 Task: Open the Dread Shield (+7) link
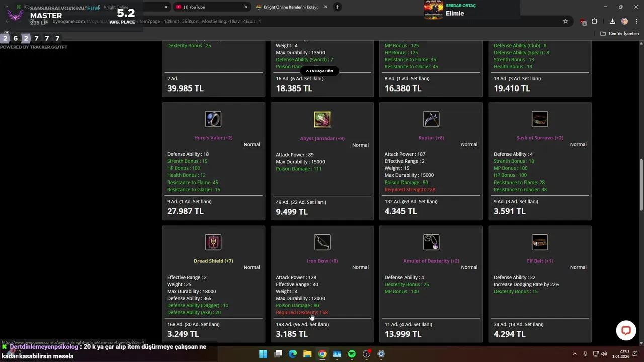[x=213, y=261]
